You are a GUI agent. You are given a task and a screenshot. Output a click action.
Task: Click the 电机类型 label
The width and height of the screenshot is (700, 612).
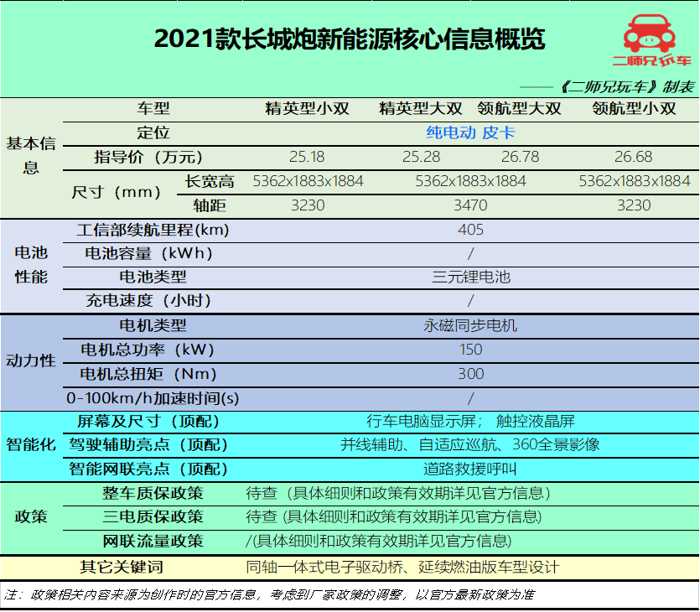pos(153,325)
